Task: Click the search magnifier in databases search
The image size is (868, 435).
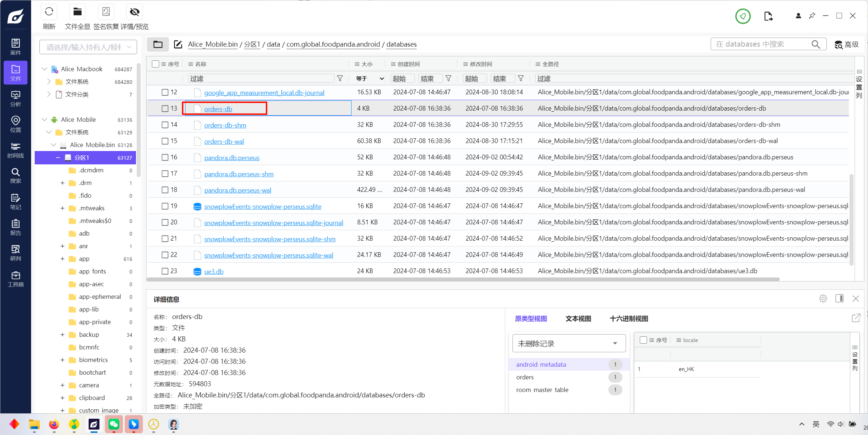Action: [x=816, y=44]
